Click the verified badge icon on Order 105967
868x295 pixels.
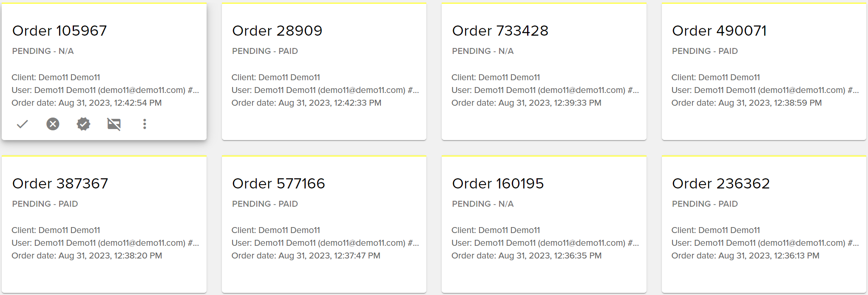coord(83,124)
